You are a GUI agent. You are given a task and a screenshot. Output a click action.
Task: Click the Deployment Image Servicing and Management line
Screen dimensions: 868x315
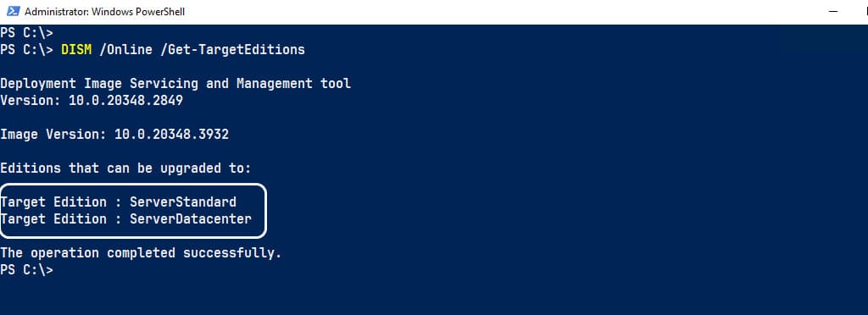pos(175,84)
